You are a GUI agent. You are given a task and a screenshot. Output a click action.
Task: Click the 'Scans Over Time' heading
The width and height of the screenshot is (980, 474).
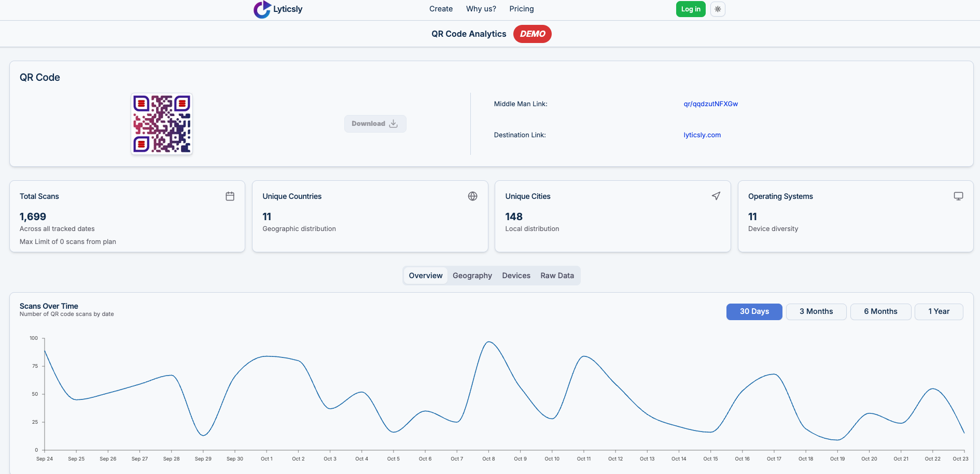click(x=49, y=306)
